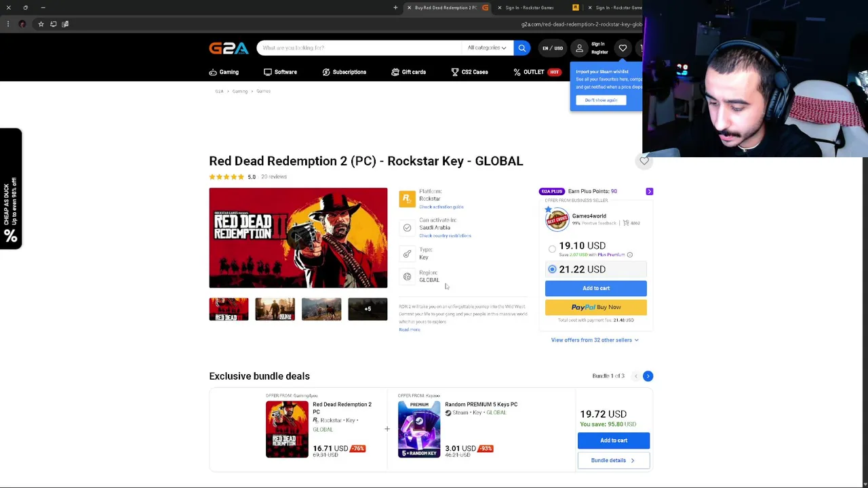Screen dimensions: 868x488
Task: Click the CS2 Cases trophy icon
Action: pos(455,72)
